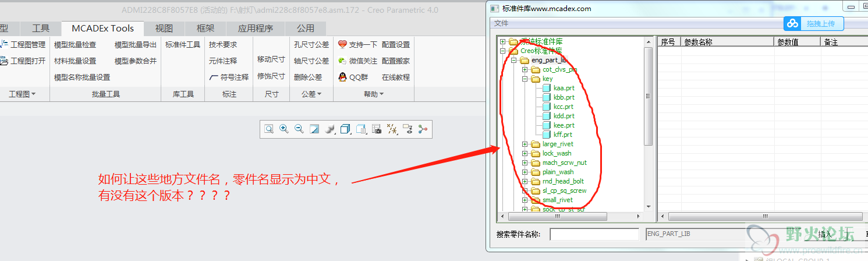
Task: Click the 符号注释 symbol note icon
Action: [x=214, y=77]
